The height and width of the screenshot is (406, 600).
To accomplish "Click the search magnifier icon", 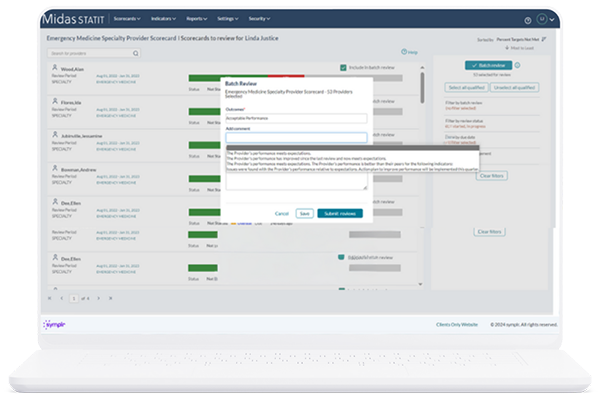I will tap(135, 53).
